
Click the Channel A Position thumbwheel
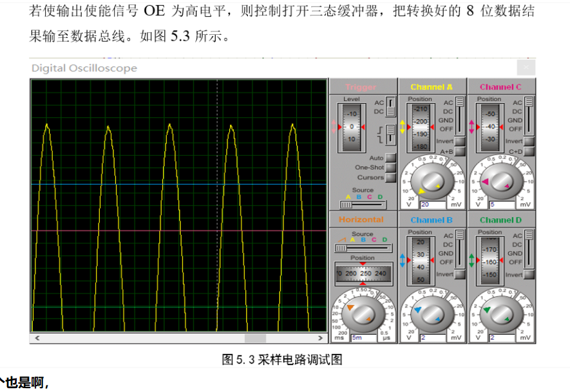click(x=421, y=127)
